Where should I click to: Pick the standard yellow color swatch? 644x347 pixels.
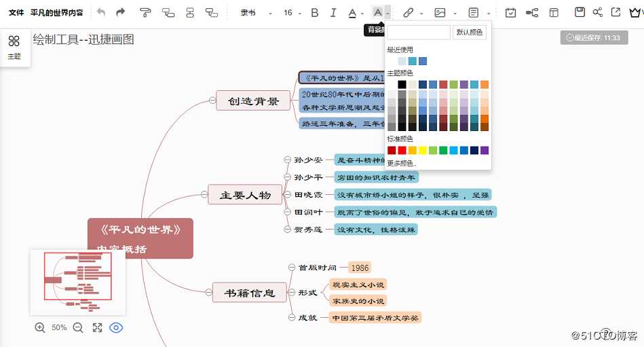(423, 150)
